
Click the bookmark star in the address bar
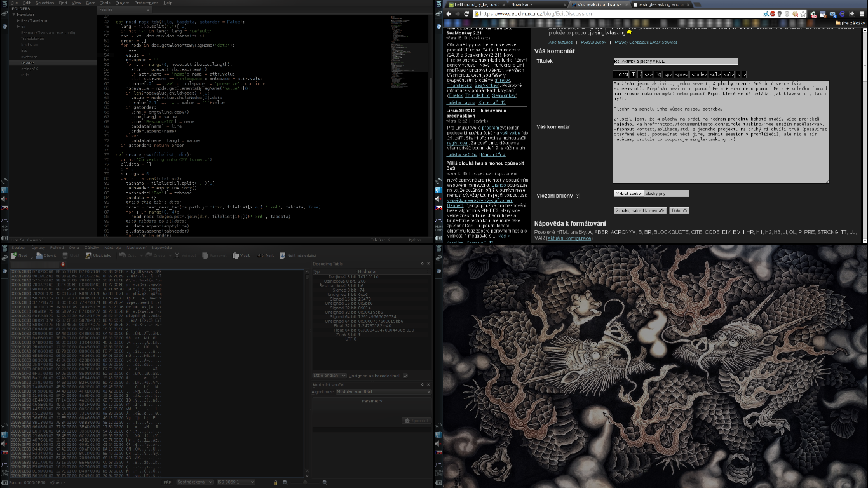pyautogui.click(x=803, y=14)
